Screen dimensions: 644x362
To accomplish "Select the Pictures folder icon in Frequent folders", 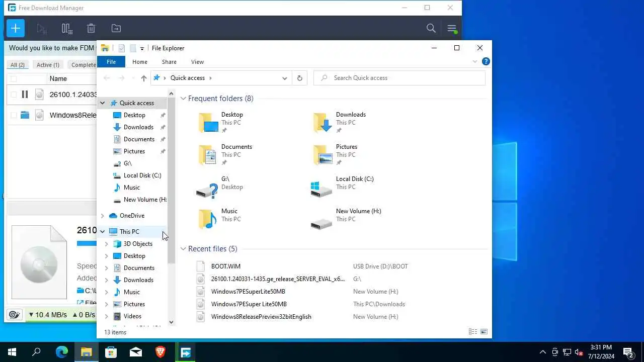I will 323,155.
